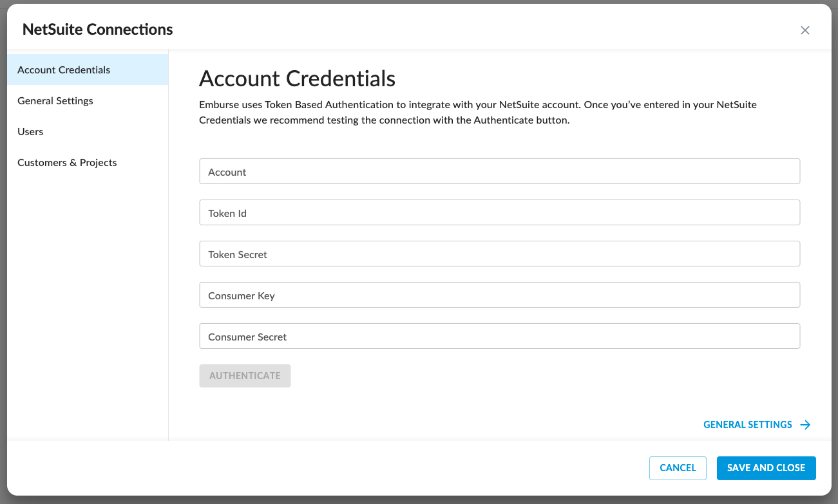The image size is (838, 504).
Task: Click the Consumer Secret field
Action: point(499,336)
